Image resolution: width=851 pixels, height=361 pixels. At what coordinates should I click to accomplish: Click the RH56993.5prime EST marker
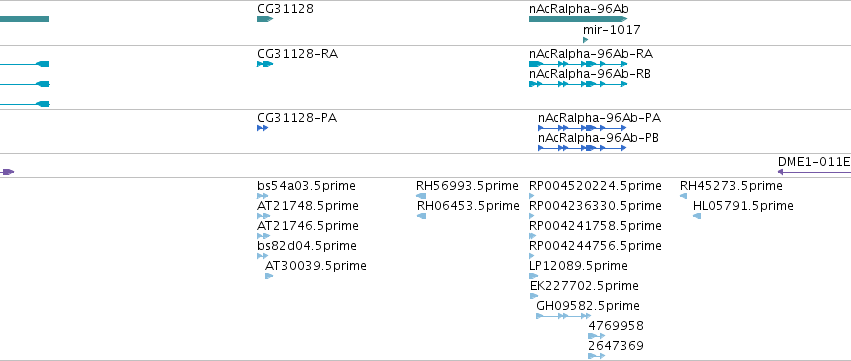click(421, 196)
